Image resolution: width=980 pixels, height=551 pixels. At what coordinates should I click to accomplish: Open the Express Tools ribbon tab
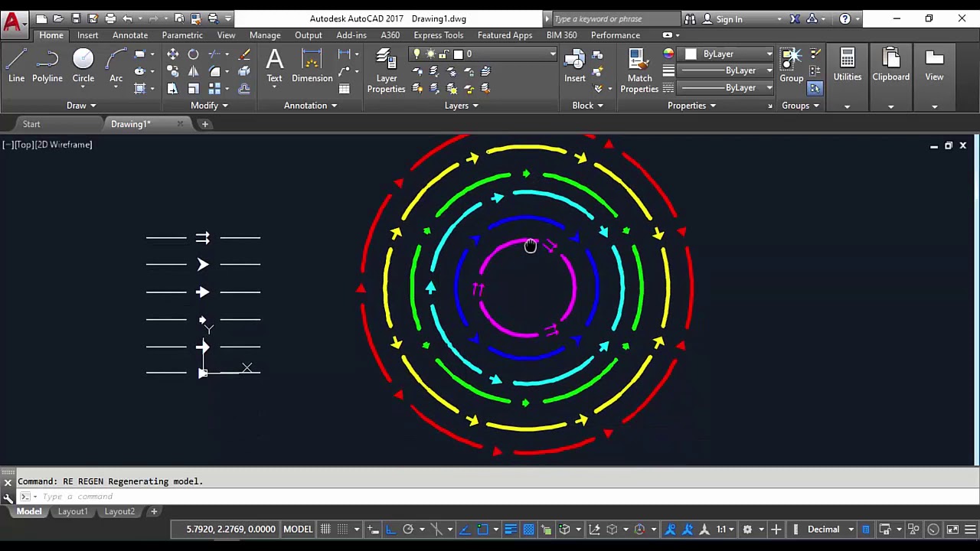(x=438, y=35)
